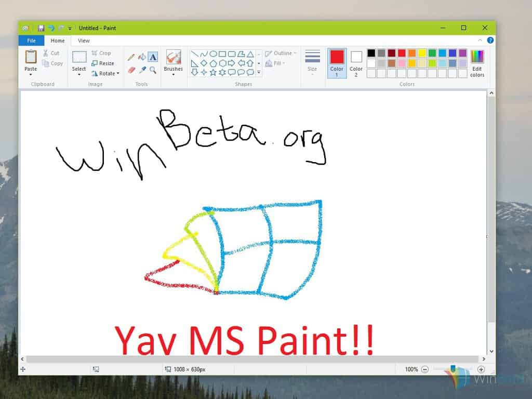
Task: Select the Color picker eyedropper tool
Action: [142, 70]
